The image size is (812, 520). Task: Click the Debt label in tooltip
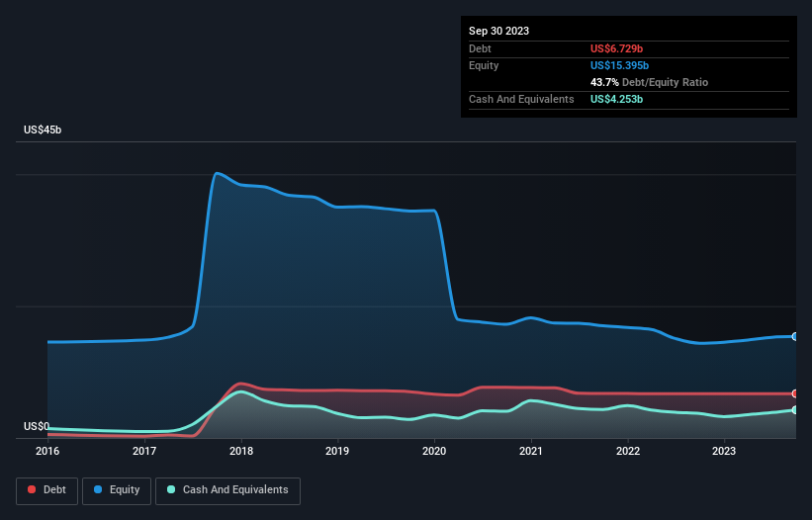[x=480, y=48]
